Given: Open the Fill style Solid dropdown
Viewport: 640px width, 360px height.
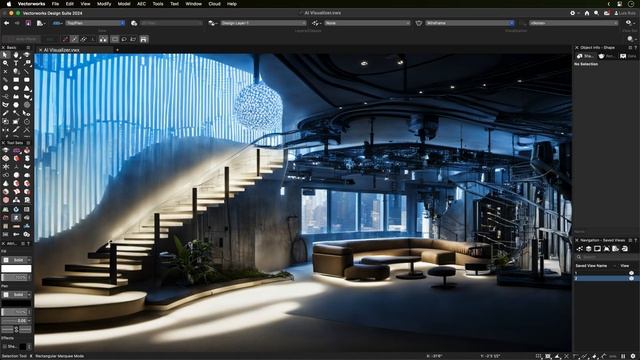Looking at the screenshot, I should tap(16, 260).
